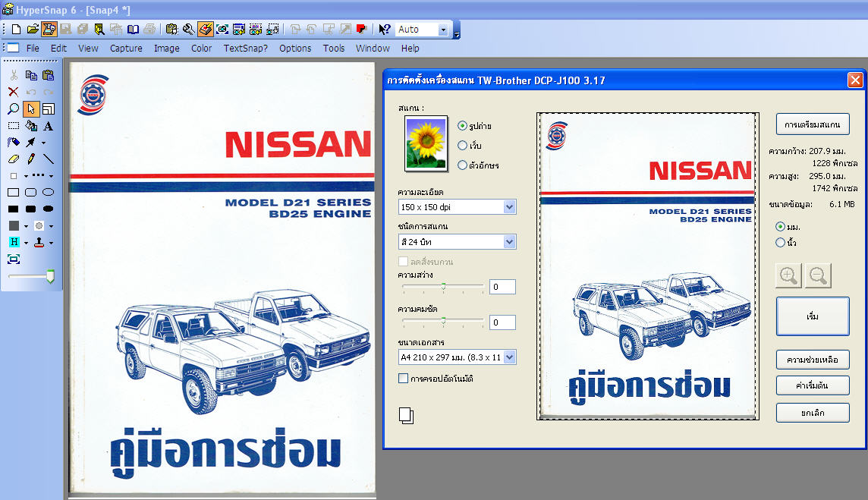Click the red X delete icon
The width and height of the screenshot is (868, 500).
tap(14, 92)
